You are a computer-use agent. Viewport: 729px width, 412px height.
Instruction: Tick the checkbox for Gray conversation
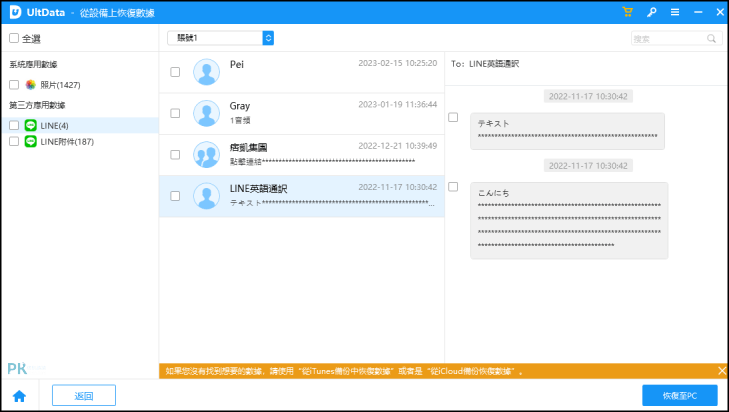[x=175, y=113]
